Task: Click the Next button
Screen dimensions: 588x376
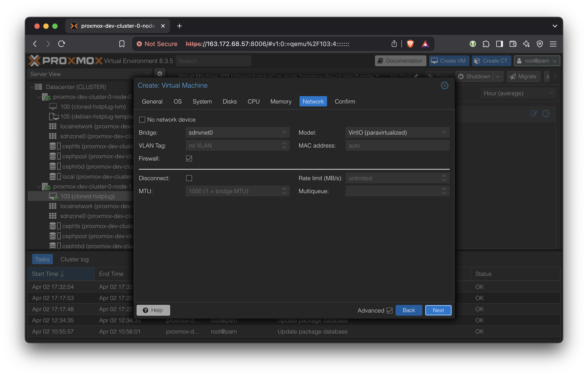Action: 438,310
